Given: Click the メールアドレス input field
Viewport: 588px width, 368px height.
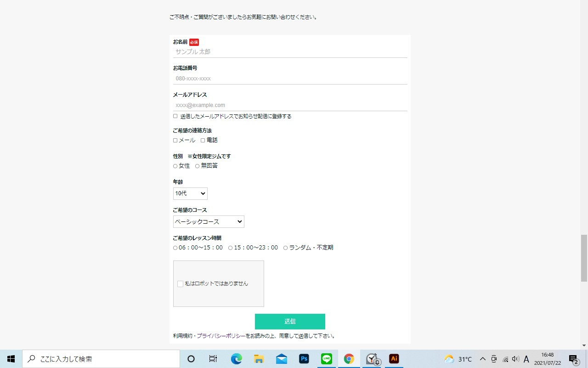Looking at the screenshot, I should 290,105.
